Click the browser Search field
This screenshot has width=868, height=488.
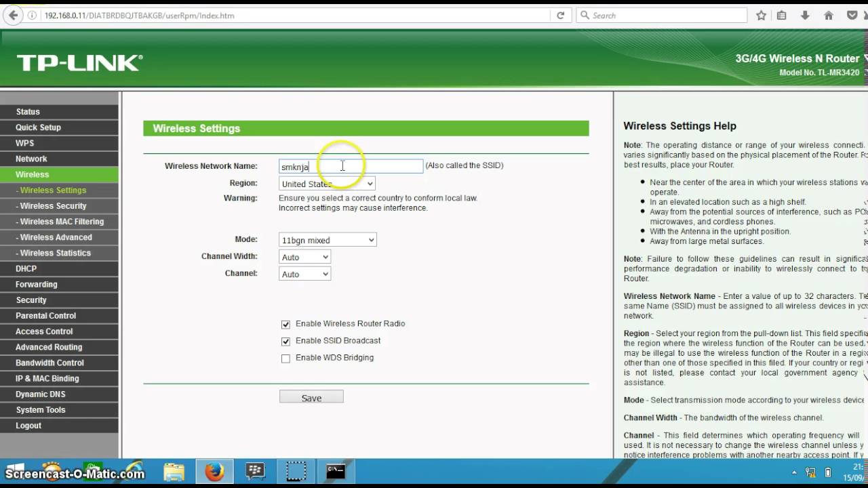point(661,16)
